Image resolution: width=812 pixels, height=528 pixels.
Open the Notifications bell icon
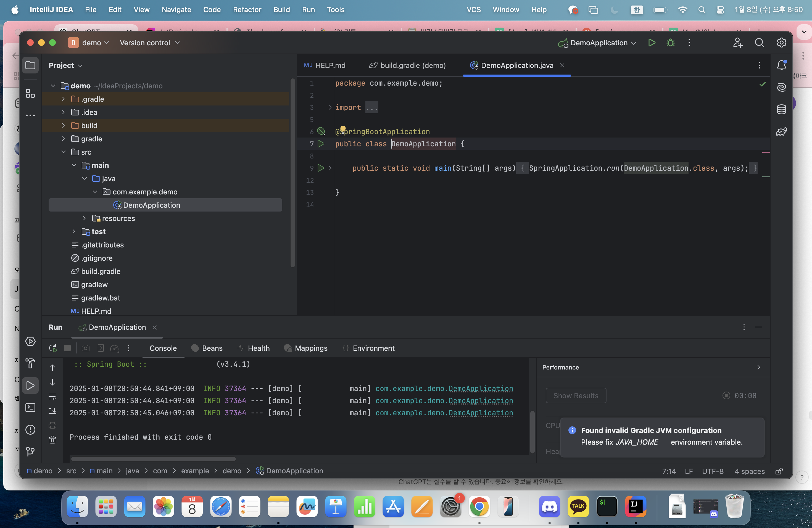pyautogui.click(x=781, y=65)
